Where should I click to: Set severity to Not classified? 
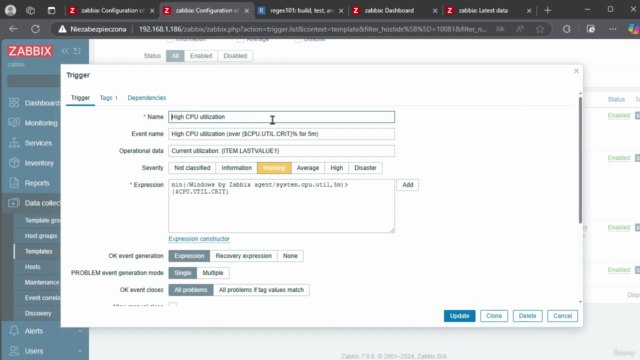[x=192, y=168]
